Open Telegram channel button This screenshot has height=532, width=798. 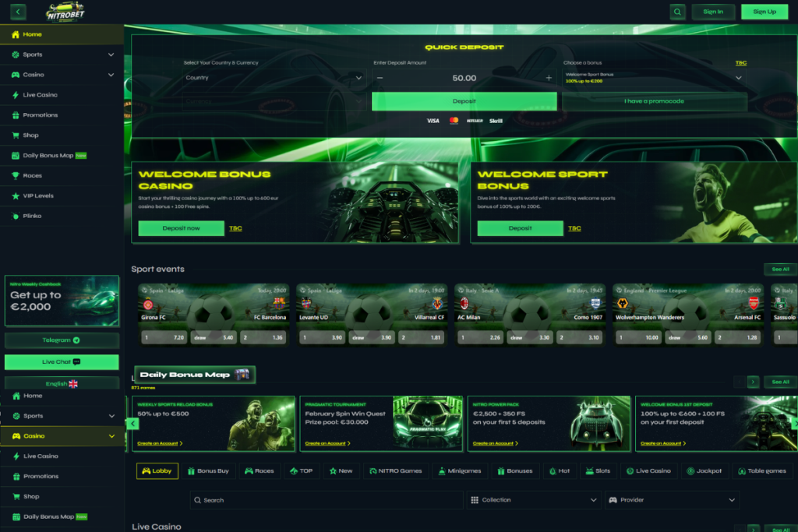click(62, 340)
